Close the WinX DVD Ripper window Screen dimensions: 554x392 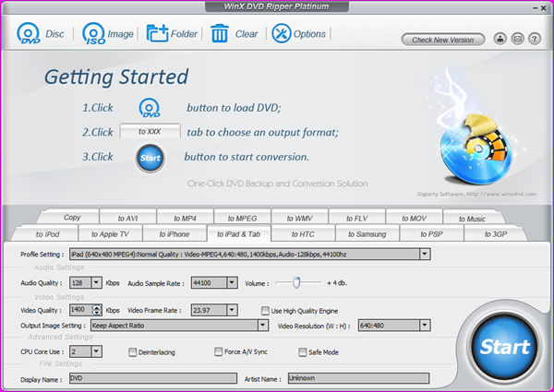pos(544,7)
